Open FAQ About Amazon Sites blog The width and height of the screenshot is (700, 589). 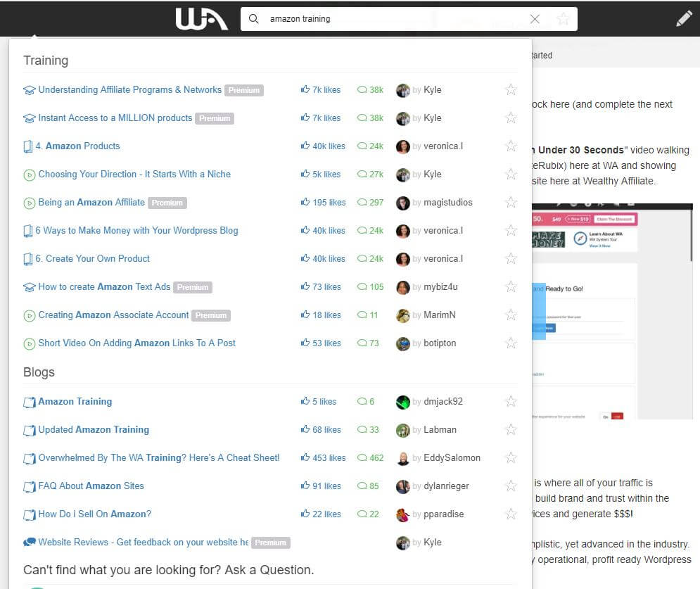[91, 486]
